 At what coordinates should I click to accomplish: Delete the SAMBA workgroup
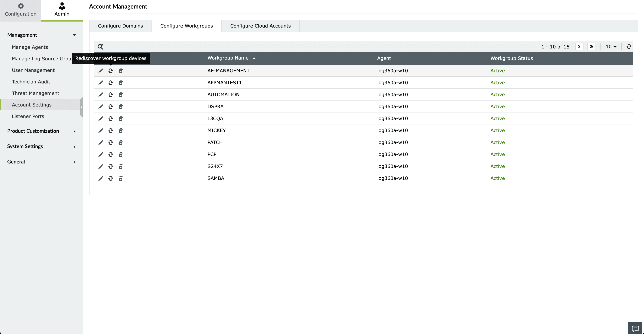tap(121, 178)
